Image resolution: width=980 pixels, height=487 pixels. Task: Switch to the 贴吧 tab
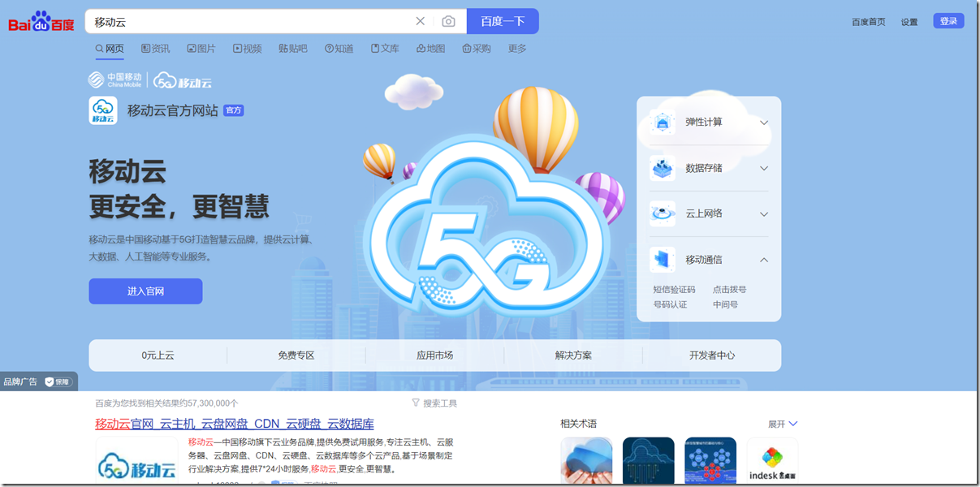pos(293,49)
